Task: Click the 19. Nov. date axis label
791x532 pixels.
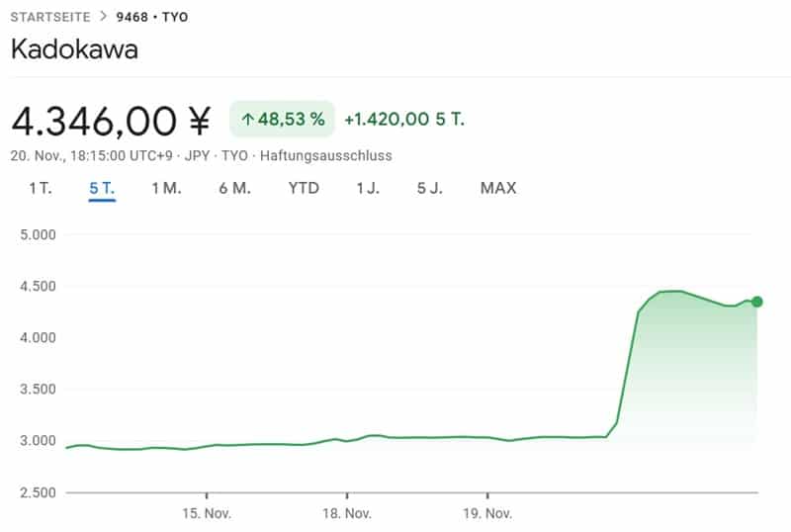Action: 487,513
